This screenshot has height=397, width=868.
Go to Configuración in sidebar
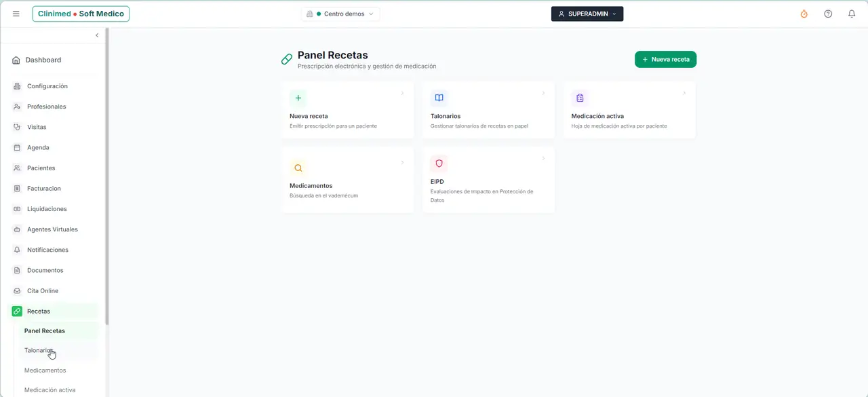47,86
